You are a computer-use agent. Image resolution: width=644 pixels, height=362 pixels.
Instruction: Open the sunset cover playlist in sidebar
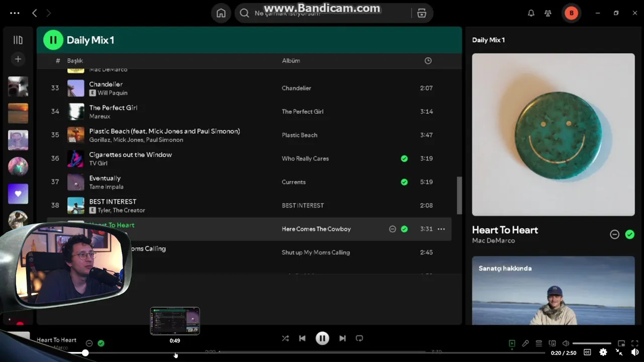18,113
